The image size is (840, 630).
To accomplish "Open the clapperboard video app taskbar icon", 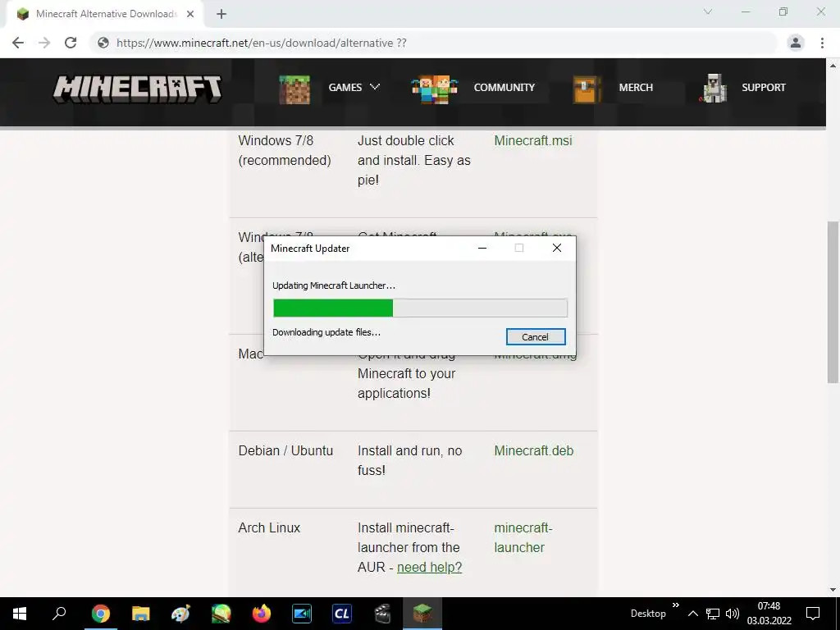I will click(382, 614).
